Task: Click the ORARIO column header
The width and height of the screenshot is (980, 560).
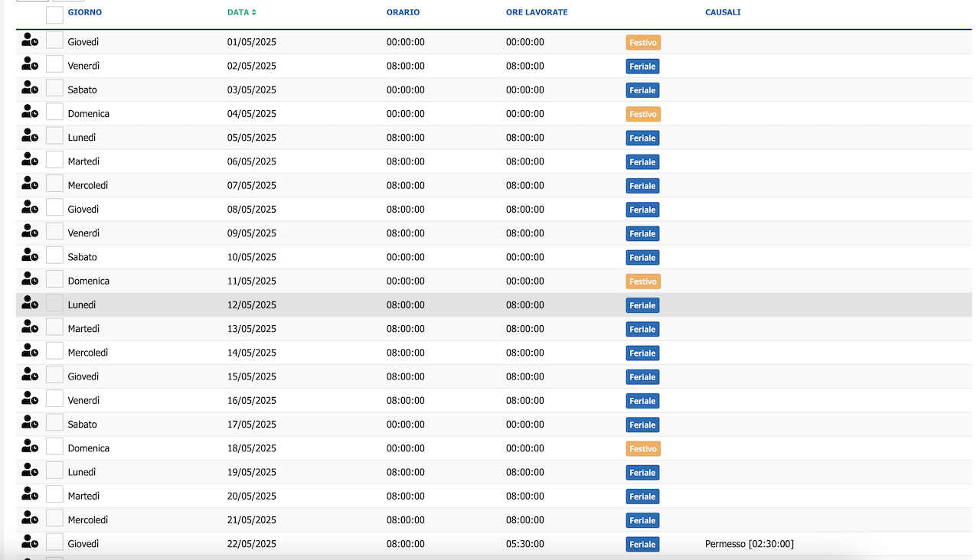Action: tap(403, 12)
